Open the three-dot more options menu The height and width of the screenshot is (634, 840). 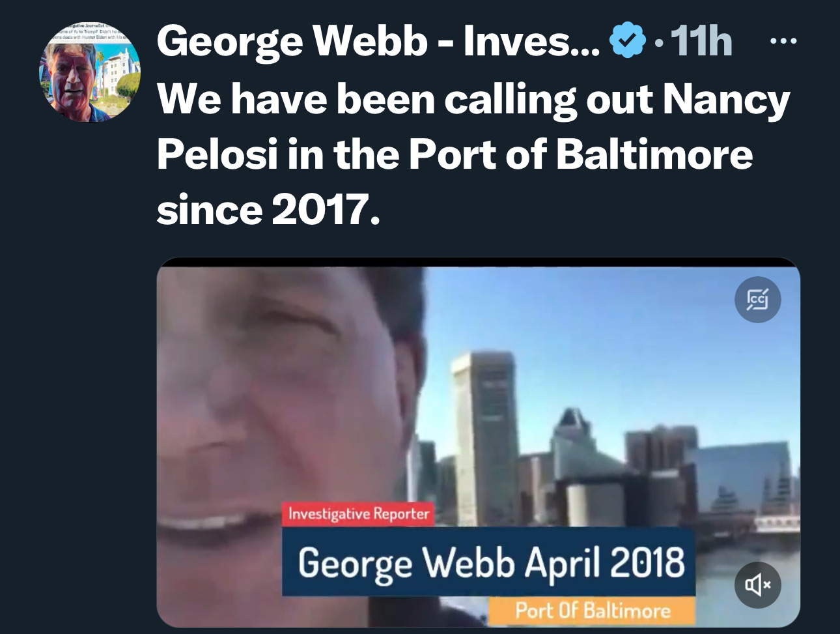pos(783,41)
